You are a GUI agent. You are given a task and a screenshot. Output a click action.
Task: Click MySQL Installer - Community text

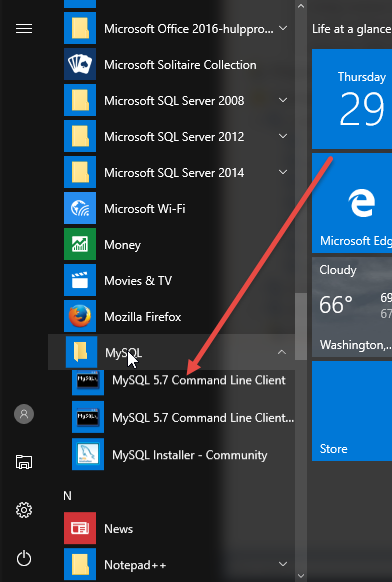pos(189,455)
